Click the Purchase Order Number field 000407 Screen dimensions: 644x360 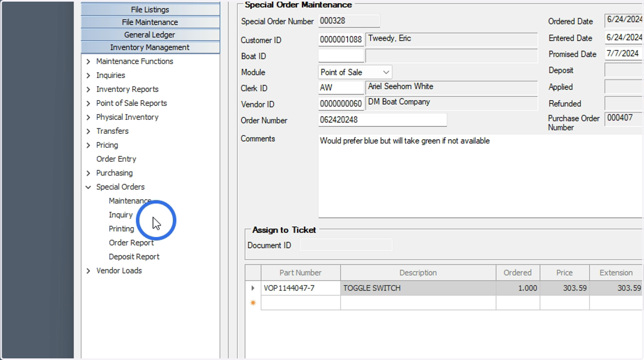(x=624, y=119)
